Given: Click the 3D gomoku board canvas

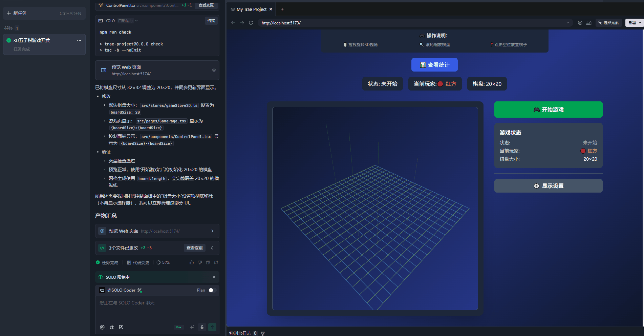Looking at the screenshot, I should [375, 209].
